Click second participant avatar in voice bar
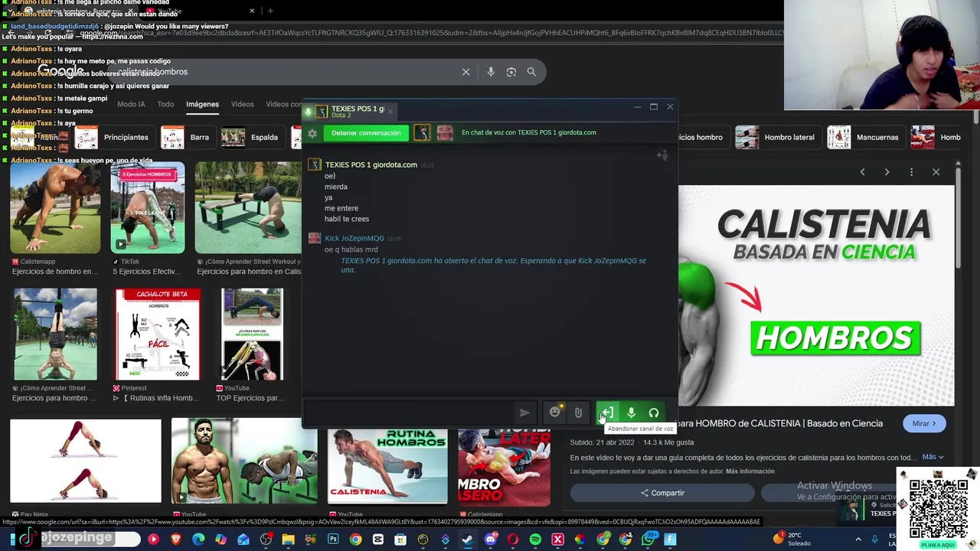The width and height of the screenshot is (980, 551). [445, 132]
